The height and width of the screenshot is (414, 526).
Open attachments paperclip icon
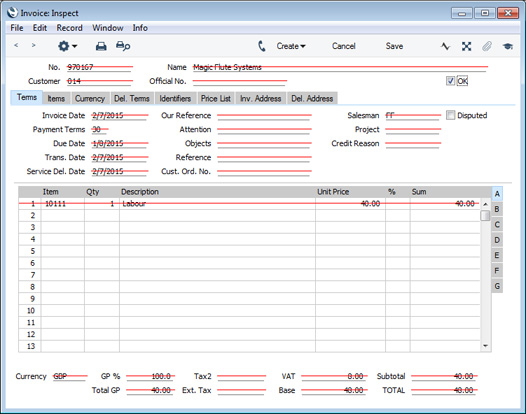click(487, 46)
